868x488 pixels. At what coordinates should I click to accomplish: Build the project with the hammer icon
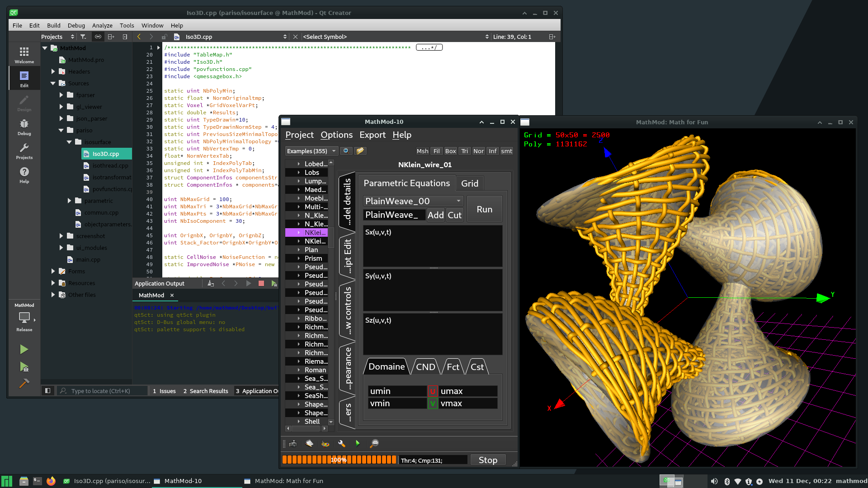point(24,384)
